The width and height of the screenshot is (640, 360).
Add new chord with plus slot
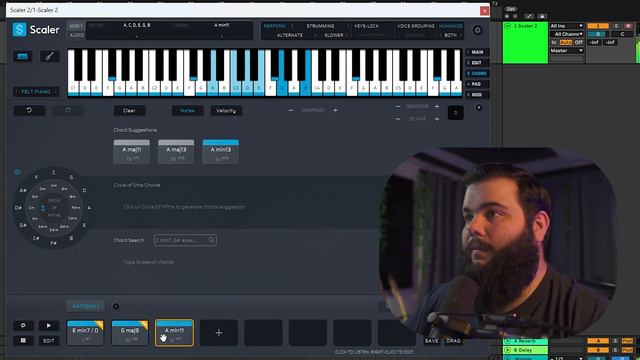[x=219, y=333]
